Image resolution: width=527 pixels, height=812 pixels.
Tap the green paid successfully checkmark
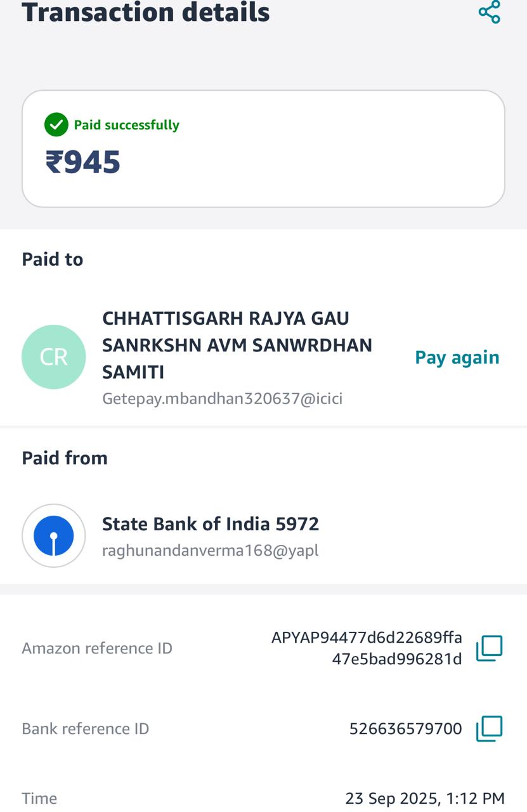click(56, 125)
